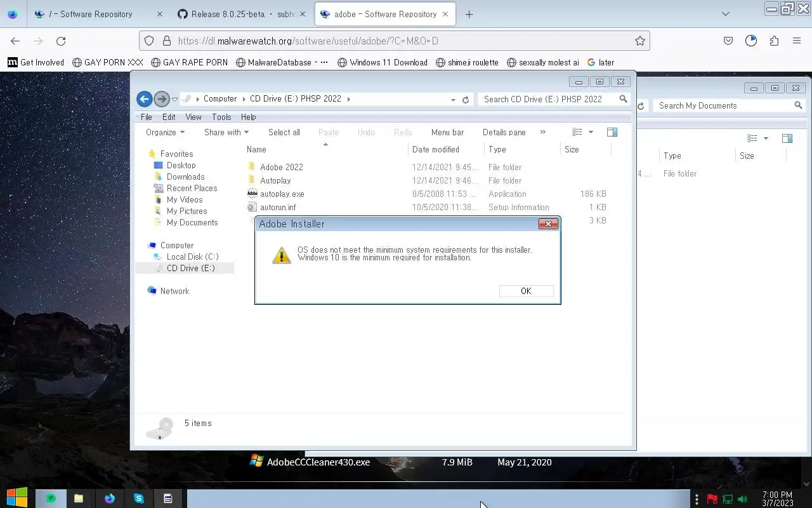Open the Firefox extensions puzzle icon

tap(774, 41)
